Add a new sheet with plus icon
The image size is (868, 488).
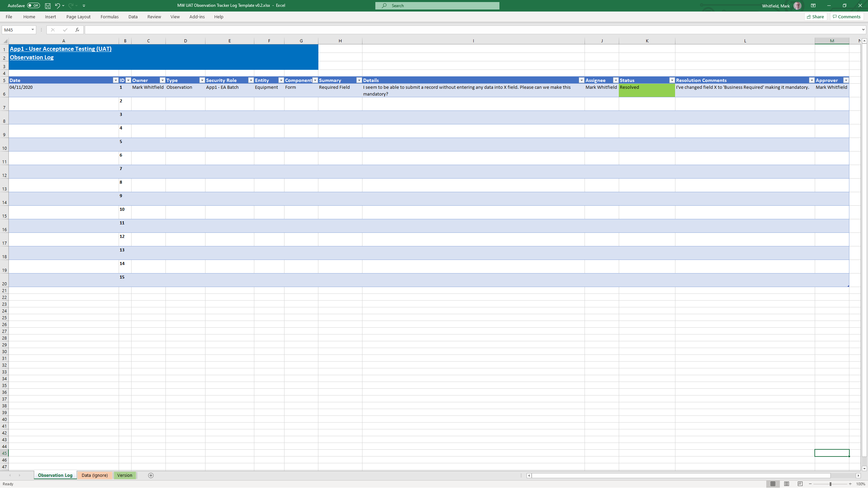click(x=151, y=475)
